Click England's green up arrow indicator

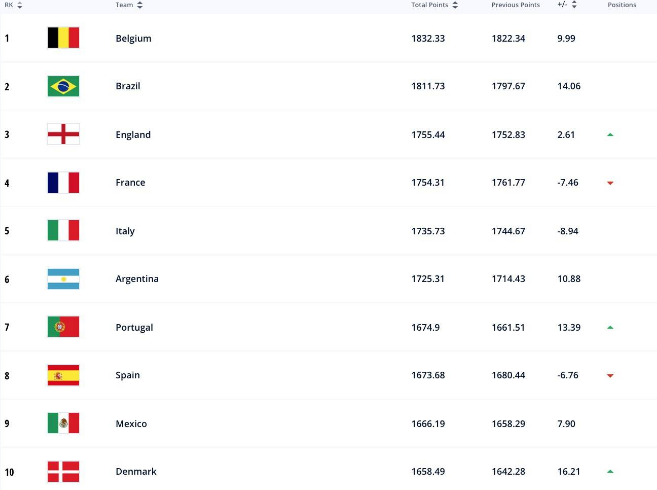click(x=610, y=135)
